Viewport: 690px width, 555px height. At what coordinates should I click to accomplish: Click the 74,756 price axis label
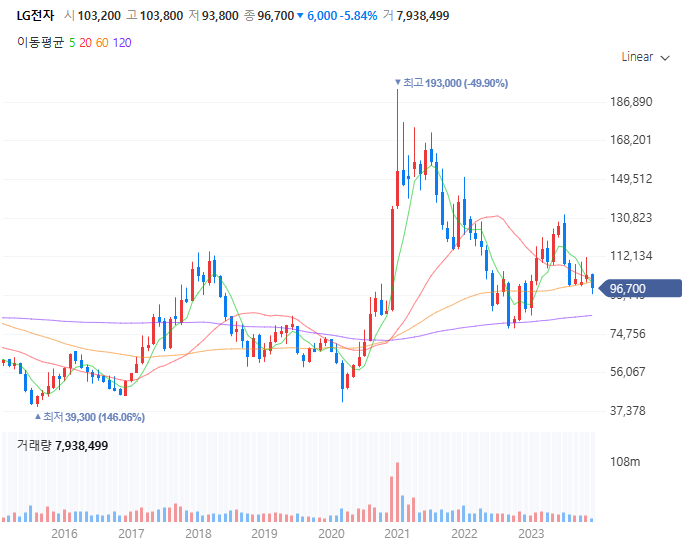pyautogui.click(x=627, y=334)
